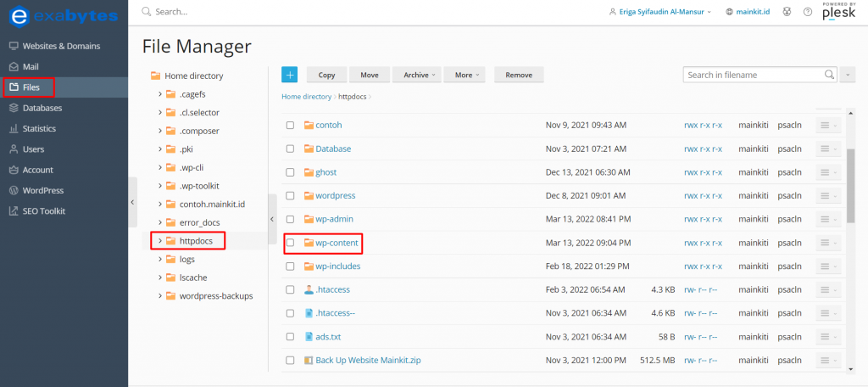Open row menu for contoh folder
The height and width of the screenshot is (387, 868).
tap(828, 126)
